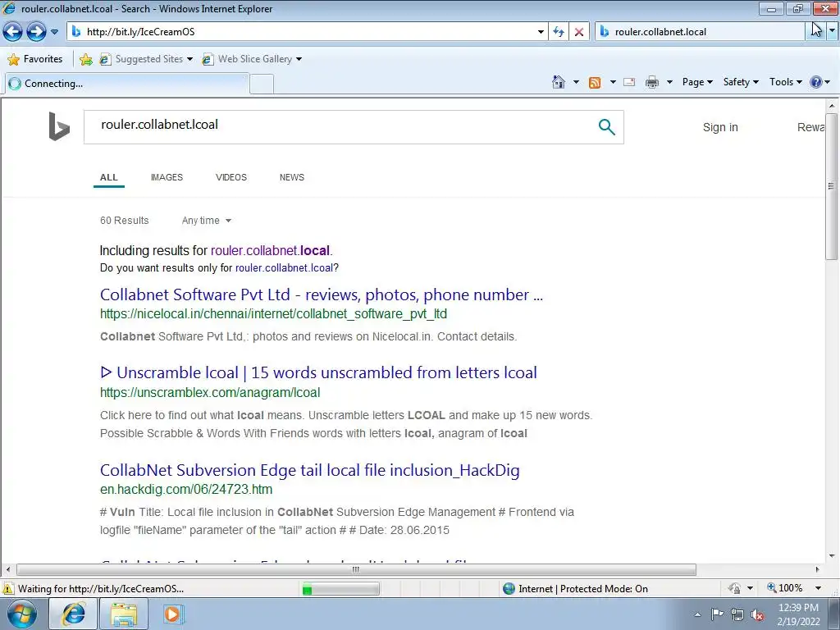Viewport: 840px width, 630px height.
Task: Open Collabnet Software Pvt Ltd result
Action: (x=322, y=294)
